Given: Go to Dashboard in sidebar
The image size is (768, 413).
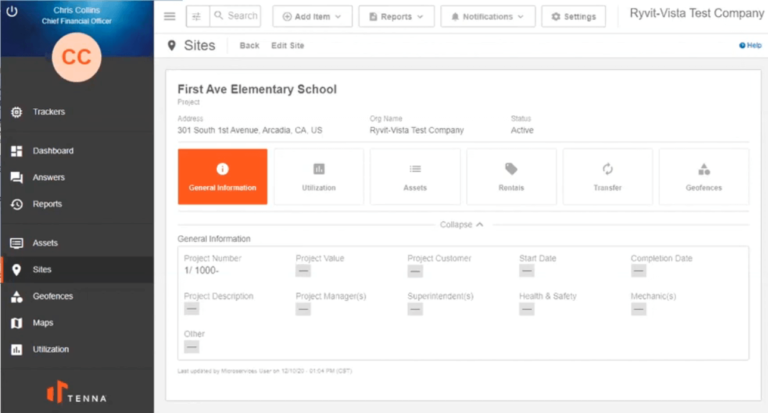Looking at the screenshot, I should coord(52,151).
